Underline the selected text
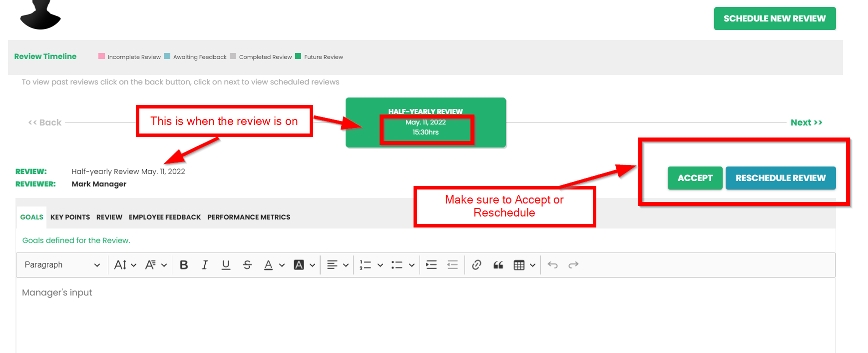This screenshot has width=868, height=353. coord(226,265)
